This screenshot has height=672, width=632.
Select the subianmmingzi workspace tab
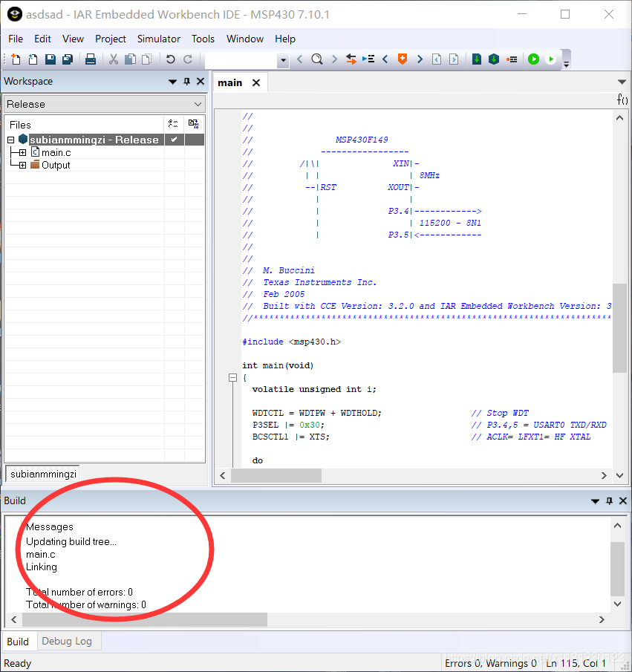43,473
